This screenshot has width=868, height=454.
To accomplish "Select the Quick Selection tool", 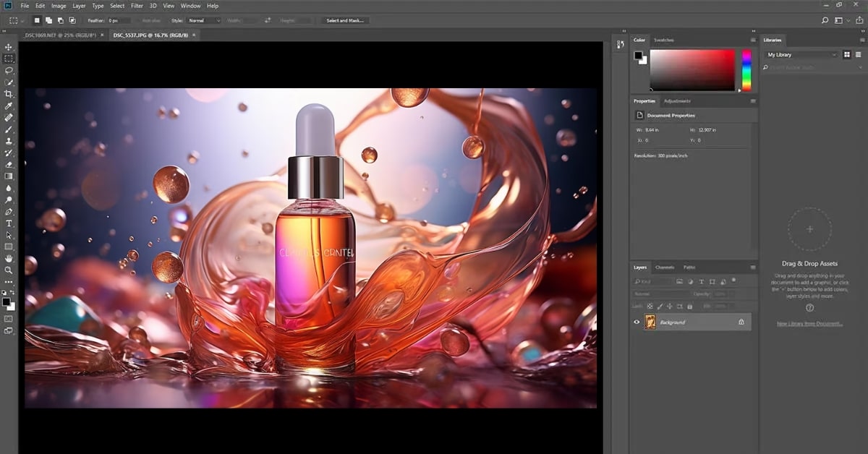I will (x=9, y=82).
